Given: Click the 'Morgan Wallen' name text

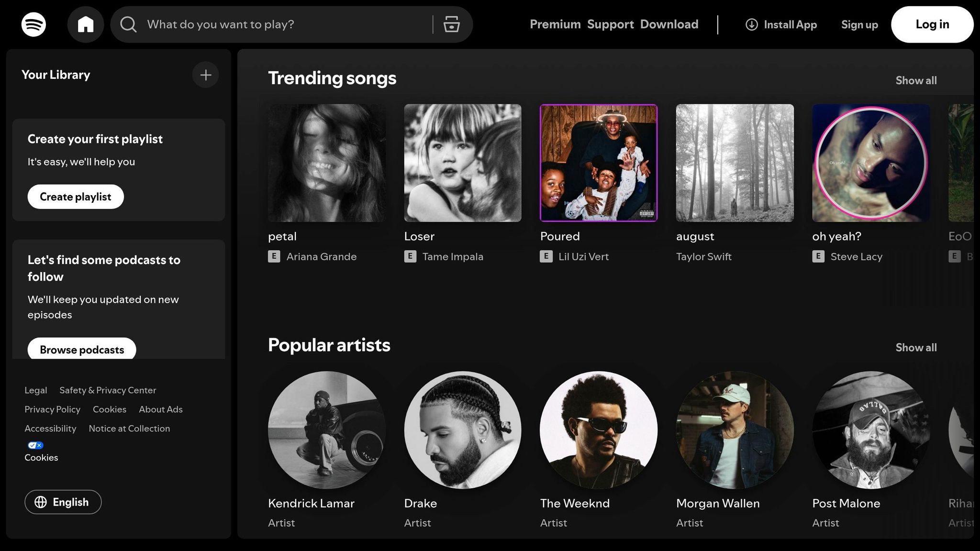Looking at the screenshot, I should pos(718,504).
